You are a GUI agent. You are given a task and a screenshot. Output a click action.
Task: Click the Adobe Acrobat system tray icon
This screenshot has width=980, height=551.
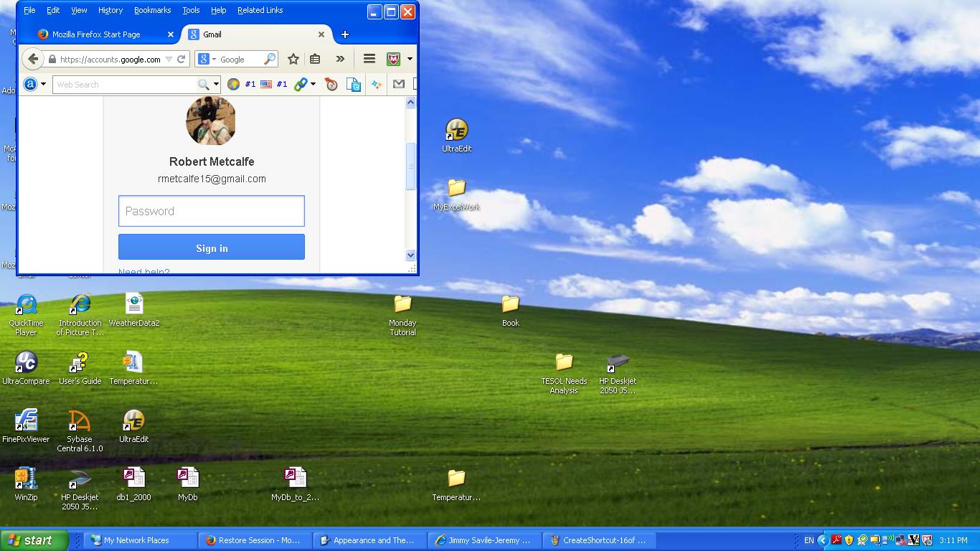[836, 540]
